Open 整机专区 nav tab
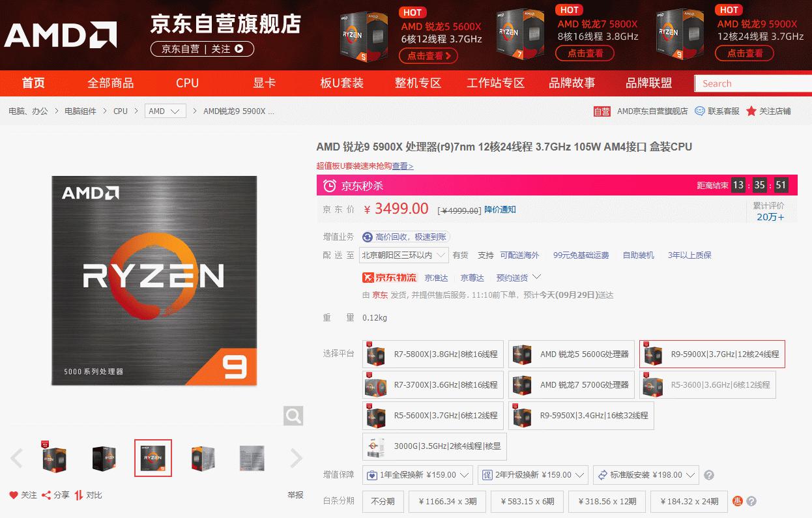 click(418, 83)
